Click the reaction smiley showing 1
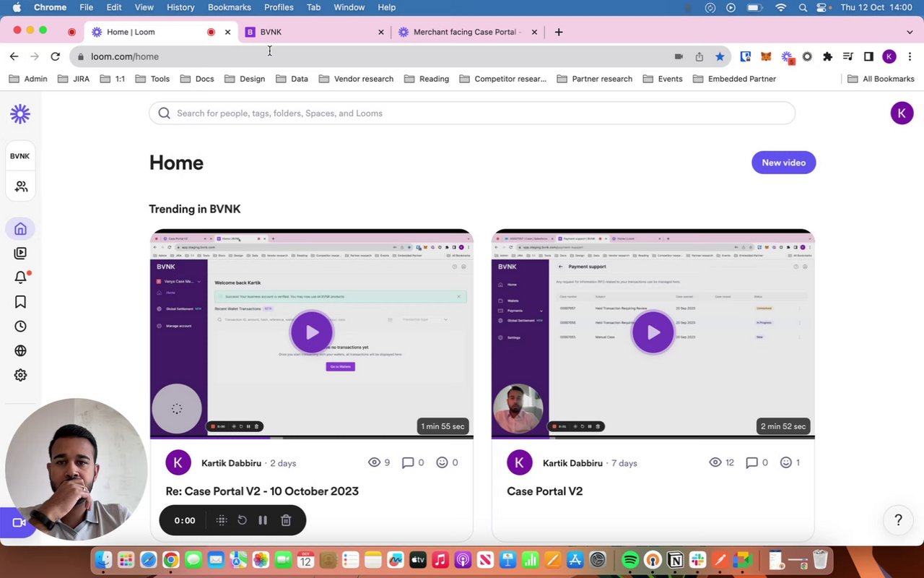924x578 pixels. coord(785,462)
